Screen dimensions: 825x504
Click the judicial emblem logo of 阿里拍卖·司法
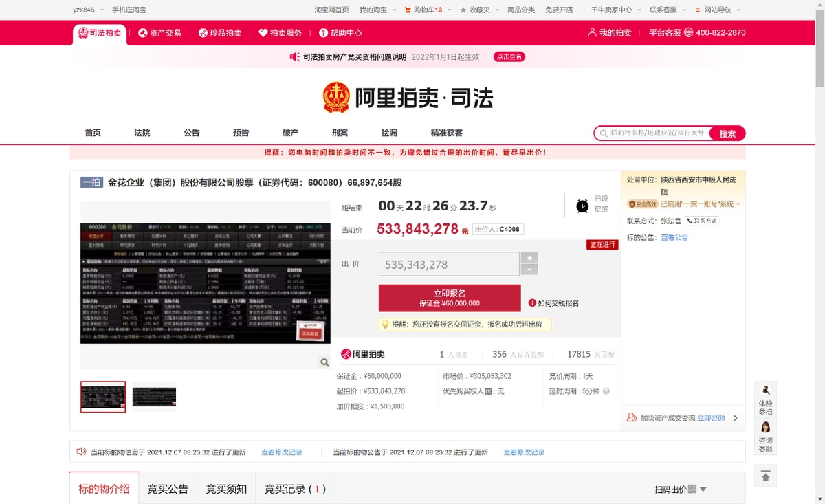tap(337, 98)
